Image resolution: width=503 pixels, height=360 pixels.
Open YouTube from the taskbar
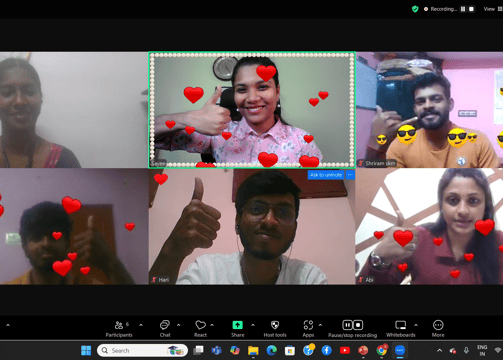coord(345,350)
